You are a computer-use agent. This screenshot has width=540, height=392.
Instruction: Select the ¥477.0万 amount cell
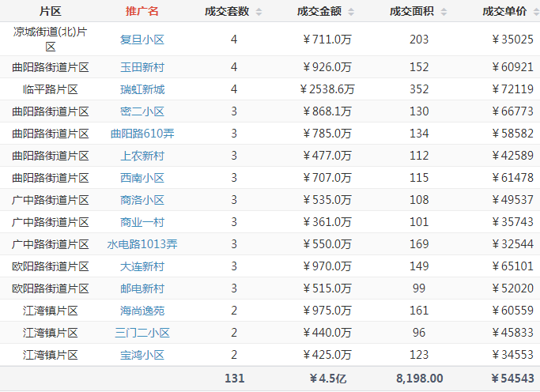coord(327,156)
